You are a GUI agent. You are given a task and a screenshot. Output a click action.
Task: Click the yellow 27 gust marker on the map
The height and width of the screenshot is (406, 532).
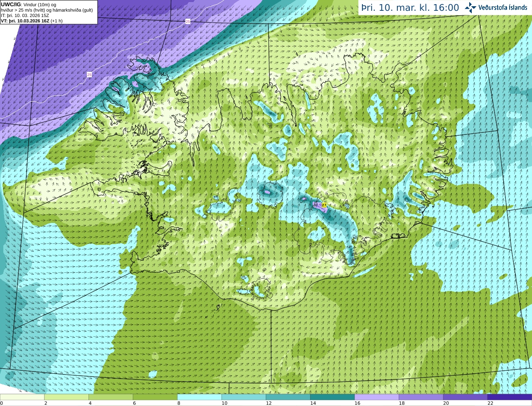(324, 205)
